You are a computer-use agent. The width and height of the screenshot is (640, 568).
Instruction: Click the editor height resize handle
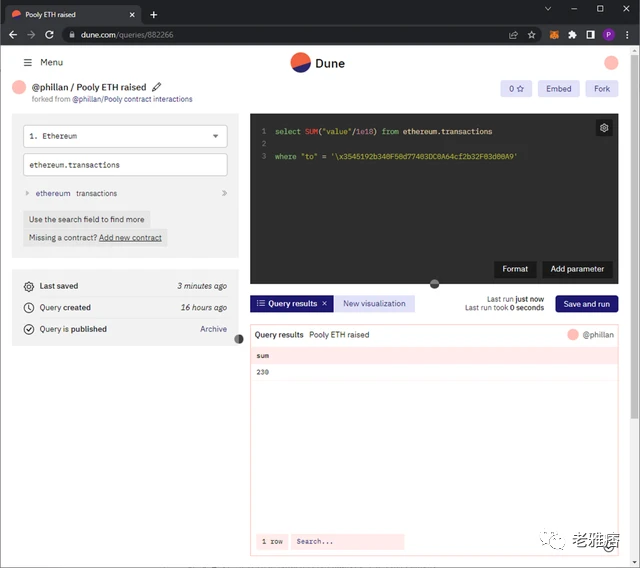coord(434,284)
